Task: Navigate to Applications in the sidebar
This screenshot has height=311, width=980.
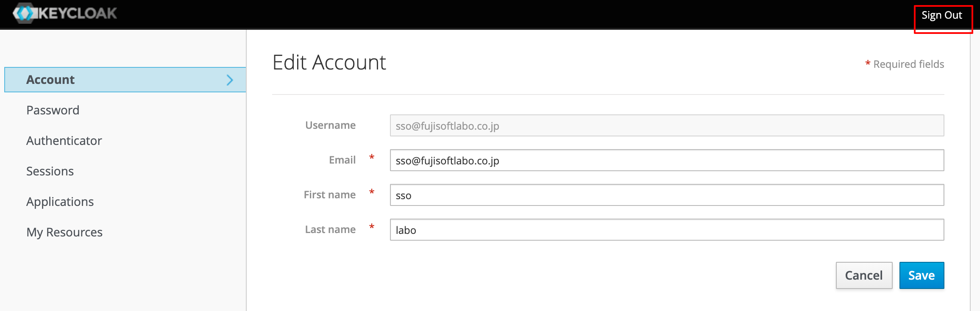Action: click(60, 202)
